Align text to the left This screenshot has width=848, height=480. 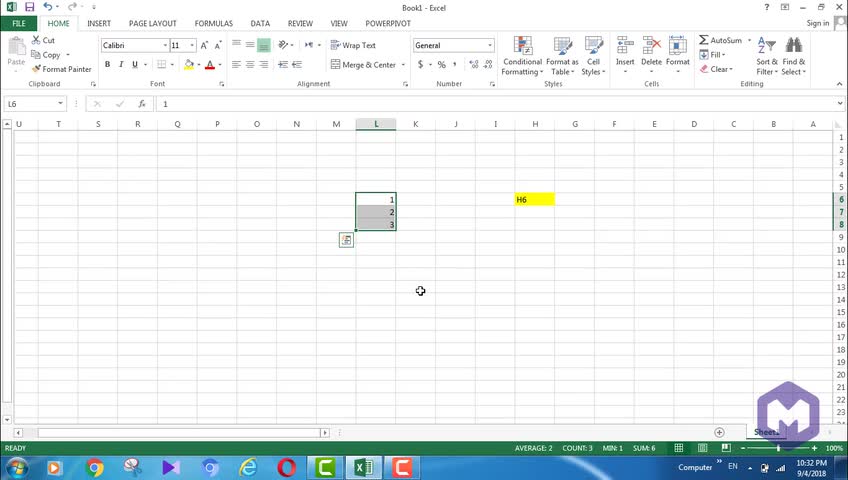236,64
